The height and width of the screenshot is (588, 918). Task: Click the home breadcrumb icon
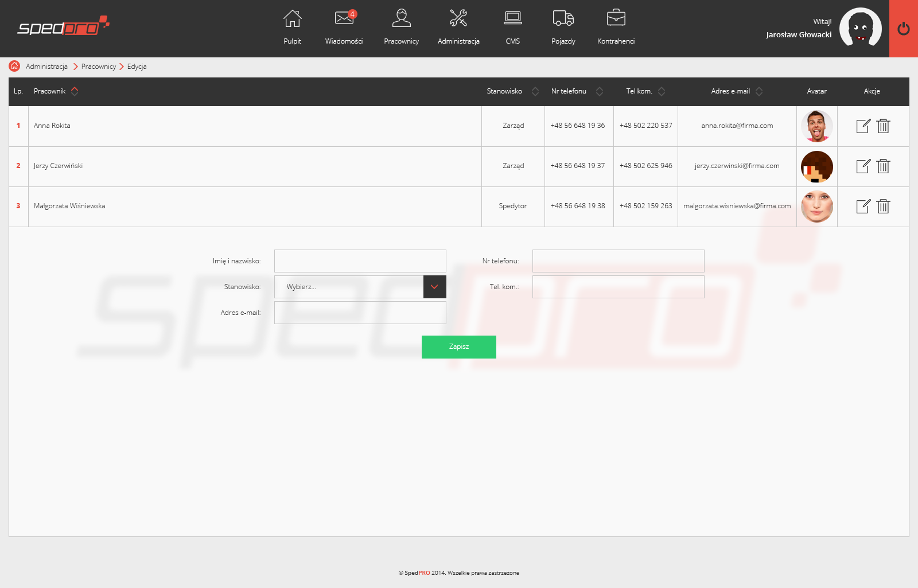(14, 66)
